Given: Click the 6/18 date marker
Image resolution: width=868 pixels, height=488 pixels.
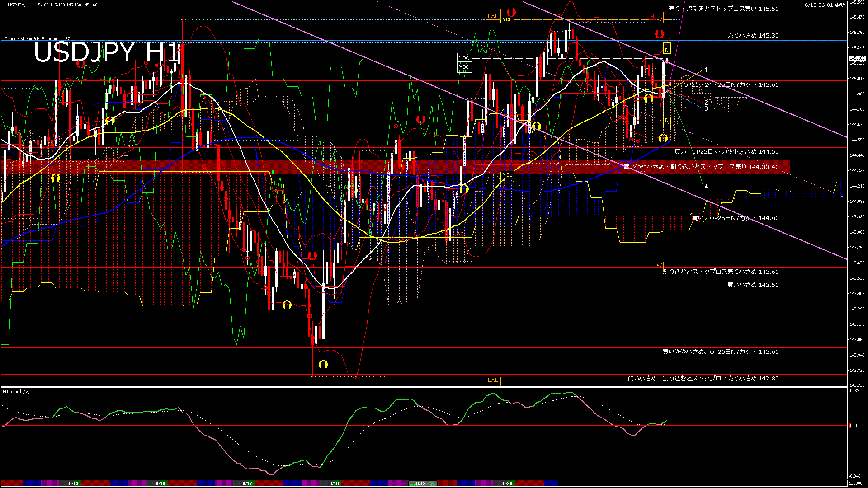Looking at the screenshot, I should coord(334,483).
